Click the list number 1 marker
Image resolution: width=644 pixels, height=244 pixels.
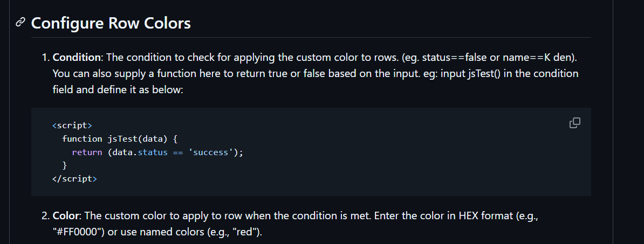pos(46,57)
